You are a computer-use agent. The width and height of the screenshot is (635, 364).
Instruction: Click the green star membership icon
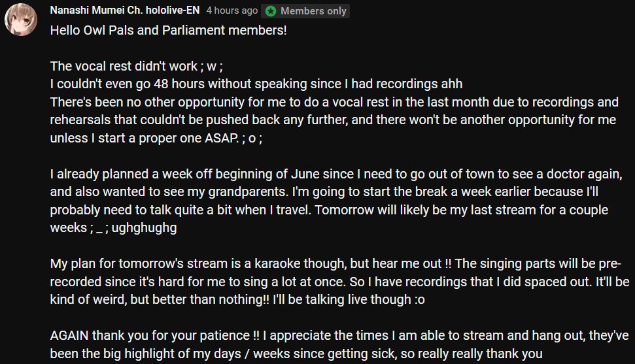point(271,11)
